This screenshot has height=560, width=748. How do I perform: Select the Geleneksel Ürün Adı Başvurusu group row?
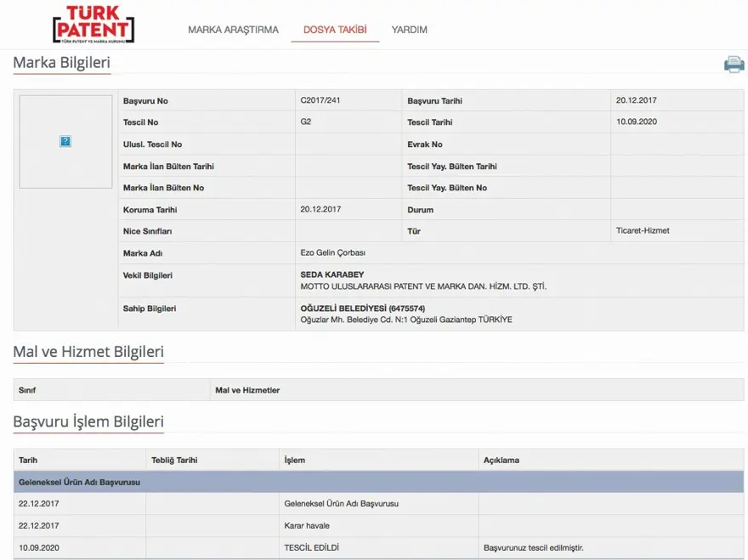pos(79,482)
